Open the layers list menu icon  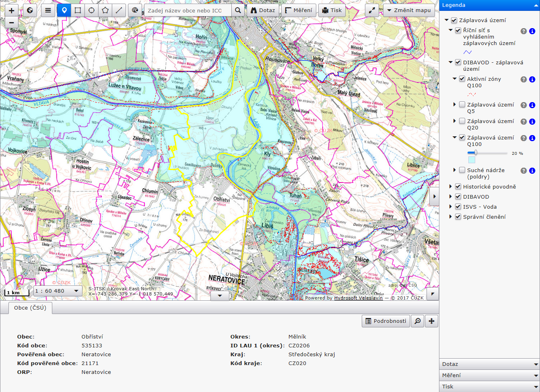[48, 10]
